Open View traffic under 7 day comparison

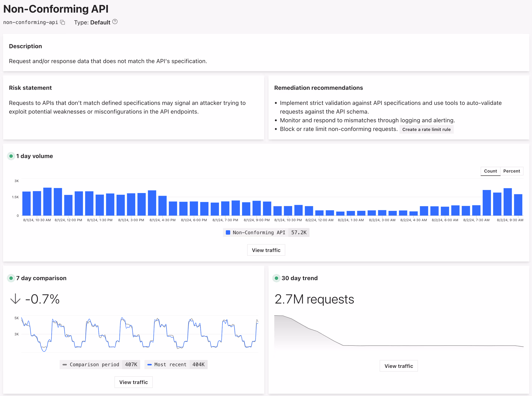133,382
